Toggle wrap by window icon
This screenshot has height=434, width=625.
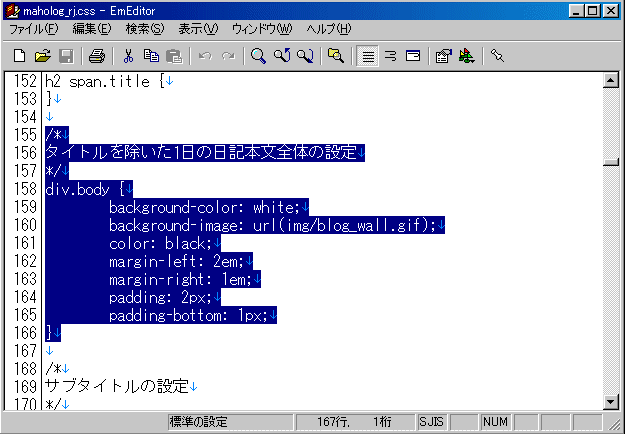click(x=413, y=56)
